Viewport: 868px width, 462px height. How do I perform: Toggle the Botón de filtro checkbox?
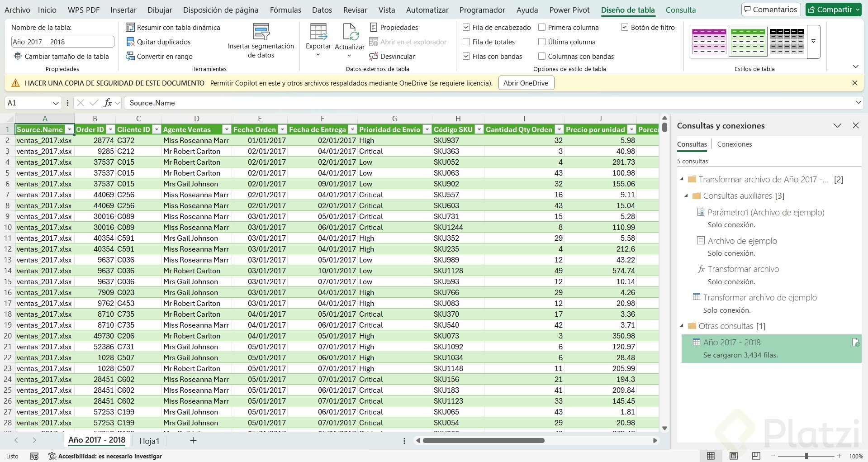(x=625, y=28)
